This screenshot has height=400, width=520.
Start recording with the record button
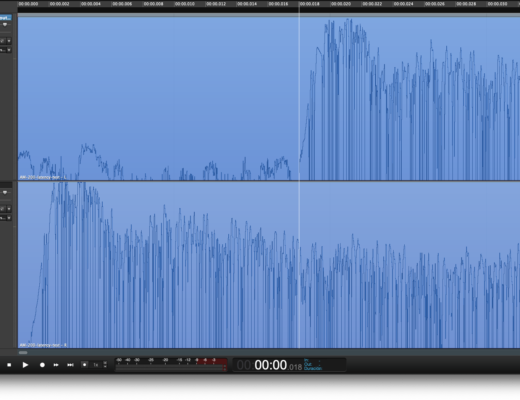(x=42, y=365)
